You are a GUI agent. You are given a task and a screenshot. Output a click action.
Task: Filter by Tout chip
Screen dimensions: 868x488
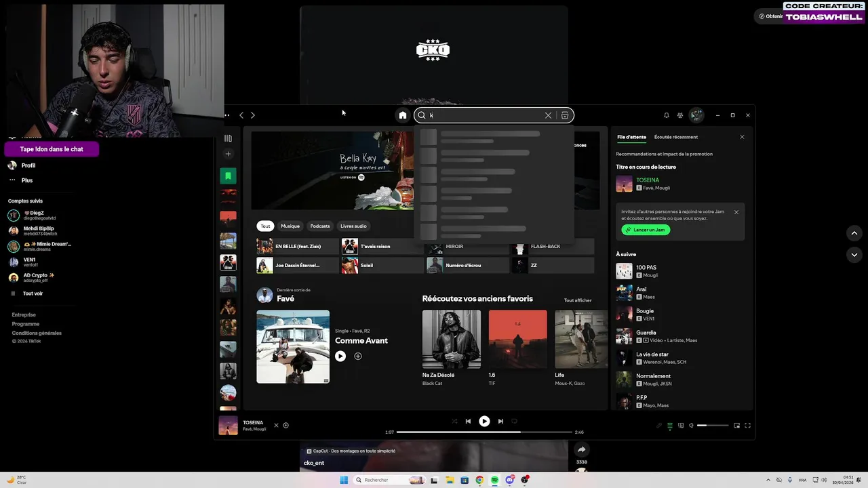pyautogui.click(x=265, y=226)
